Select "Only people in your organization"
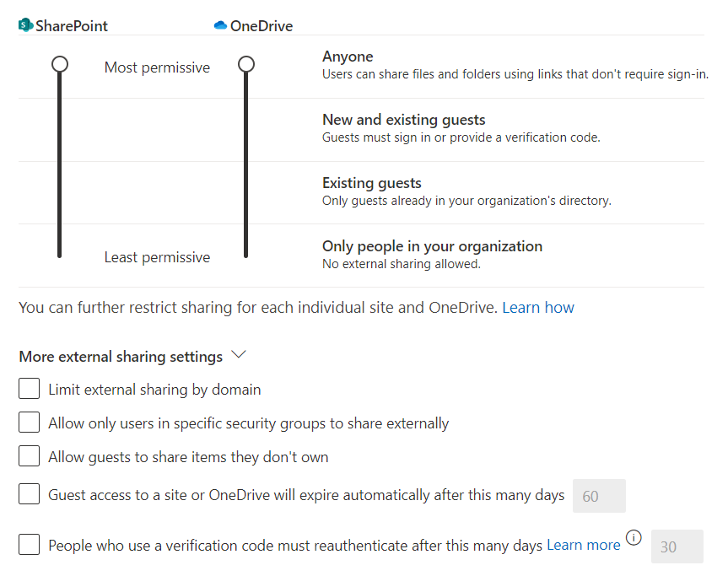 click(x=432, y=246)
